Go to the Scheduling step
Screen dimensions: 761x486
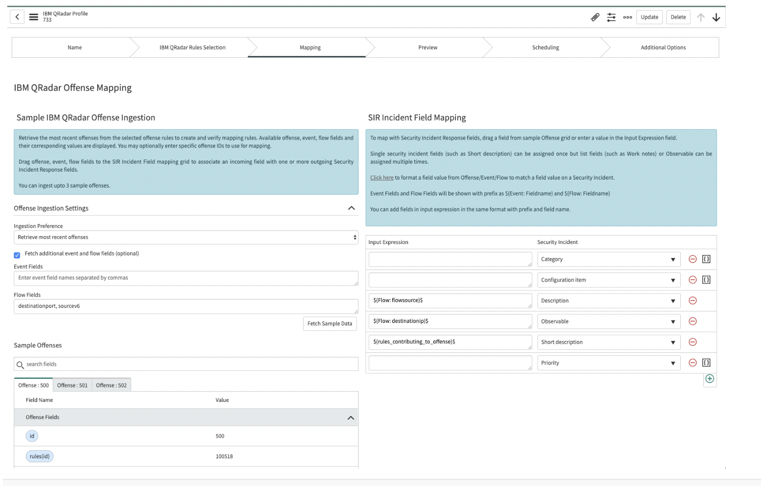546,48
